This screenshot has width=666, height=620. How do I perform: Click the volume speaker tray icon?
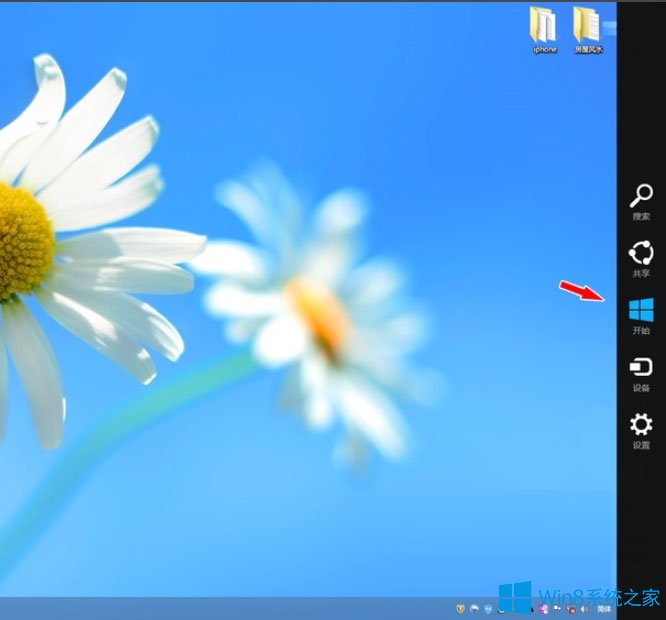tap(583, 608)
